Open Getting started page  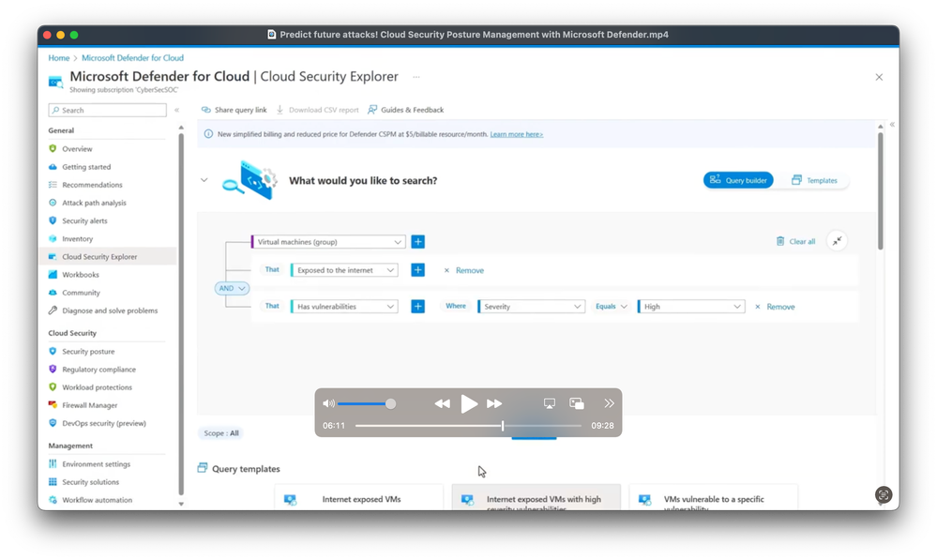[x=86, y=167]
